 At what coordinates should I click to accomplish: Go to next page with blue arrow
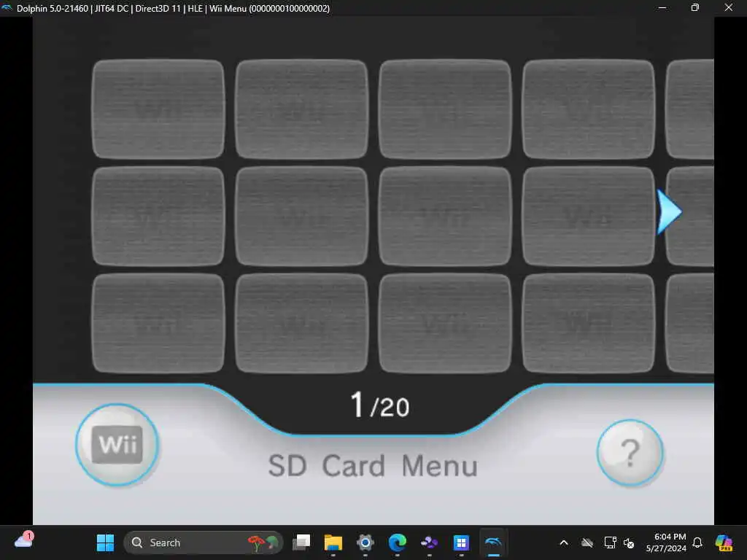[669, 212]
